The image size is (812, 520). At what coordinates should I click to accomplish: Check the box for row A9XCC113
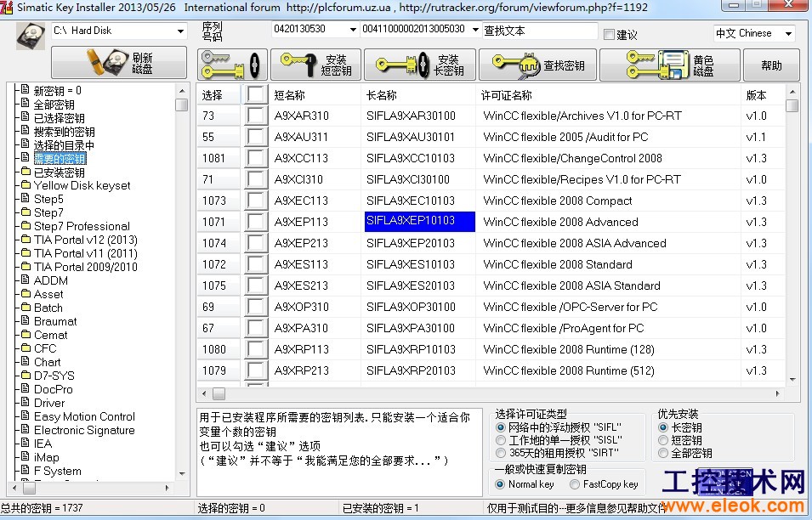(x=255, y=158)
